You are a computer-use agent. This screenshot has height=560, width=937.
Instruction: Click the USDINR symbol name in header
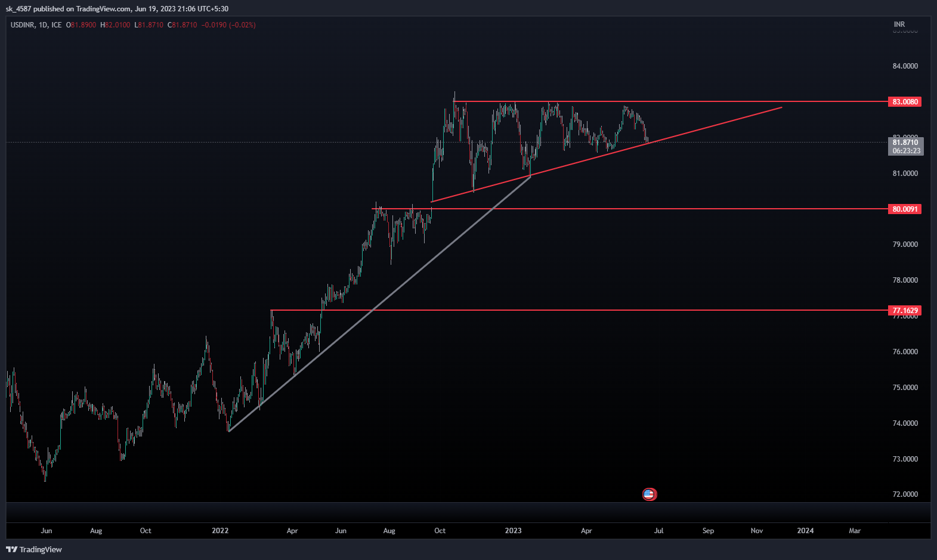[x=23, y=25]
